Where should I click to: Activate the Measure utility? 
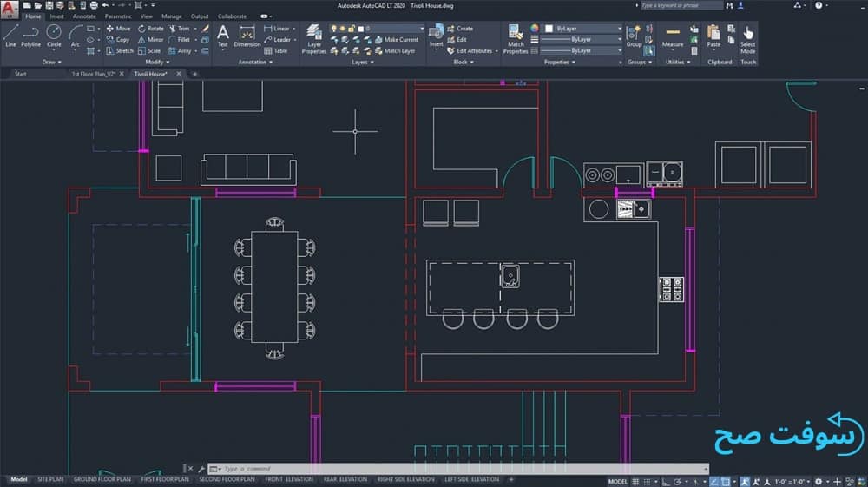click(x=673, y=36)
